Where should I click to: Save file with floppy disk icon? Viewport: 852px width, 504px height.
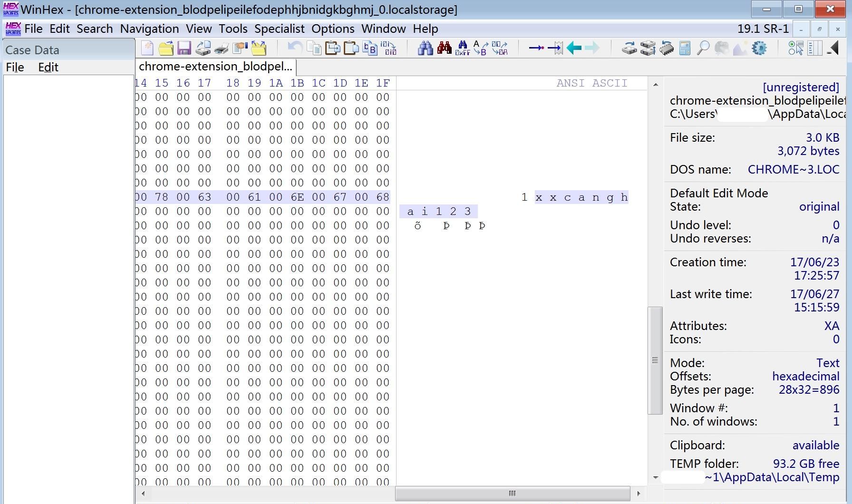pyautogui.click(x=184, y=48)
